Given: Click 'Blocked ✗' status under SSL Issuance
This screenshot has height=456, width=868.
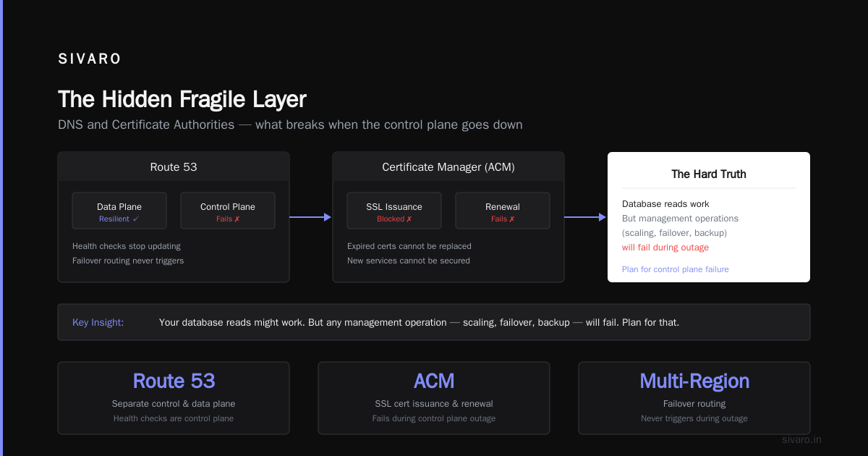Looking at the screenshot, I should click(394, 219).
